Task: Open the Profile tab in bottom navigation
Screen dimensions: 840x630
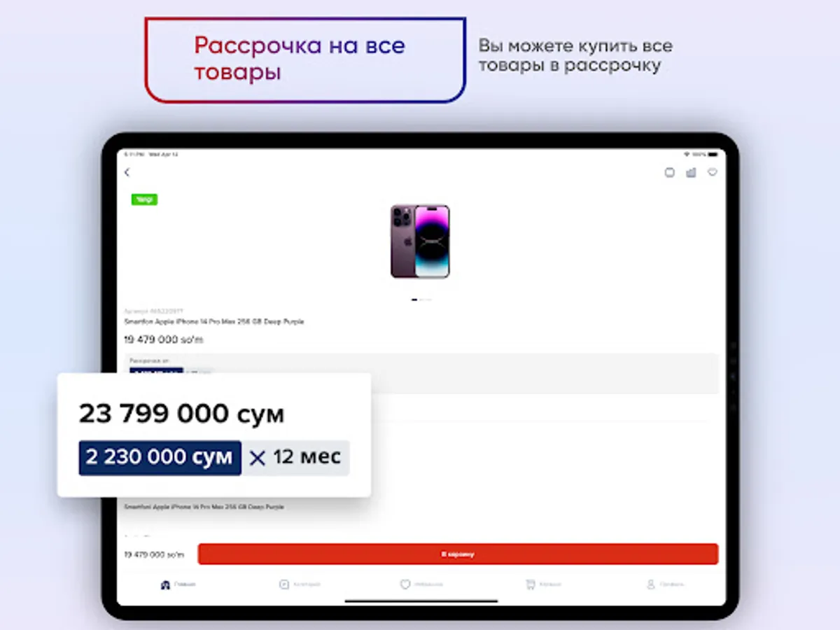Action: [665, 584]
